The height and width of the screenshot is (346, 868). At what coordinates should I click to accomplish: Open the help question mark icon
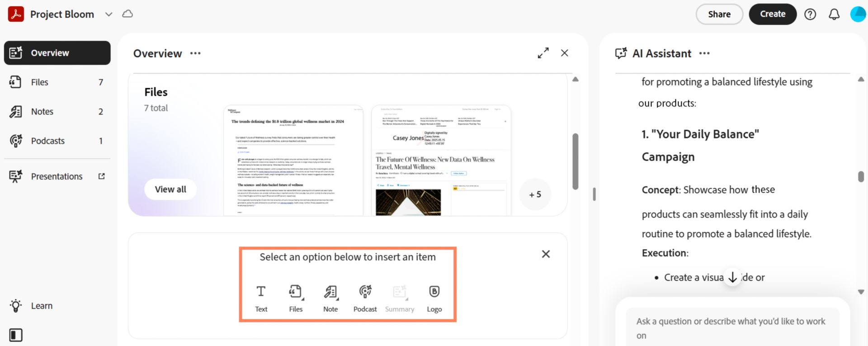click(810, 14)
